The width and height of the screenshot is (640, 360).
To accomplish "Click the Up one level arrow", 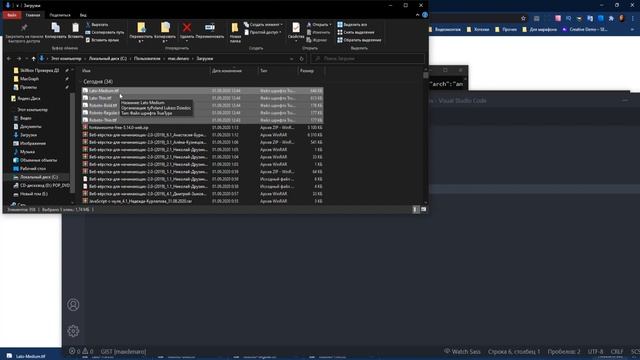I will 33,59.
